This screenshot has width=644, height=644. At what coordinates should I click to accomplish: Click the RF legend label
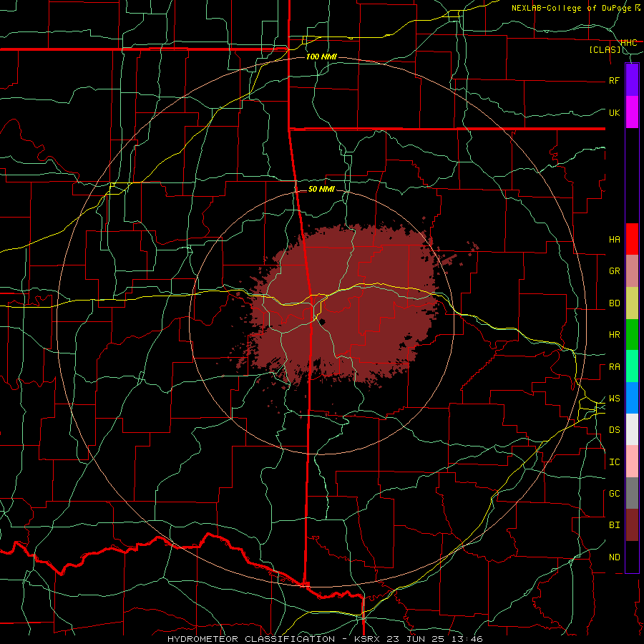pos(615,80)
